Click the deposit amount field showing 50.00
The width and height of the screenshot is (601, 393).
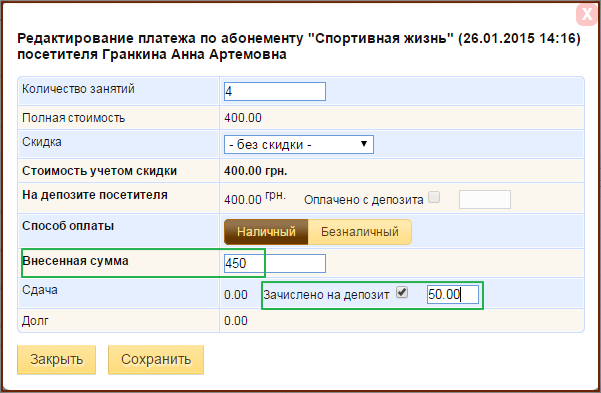[453, 294]
